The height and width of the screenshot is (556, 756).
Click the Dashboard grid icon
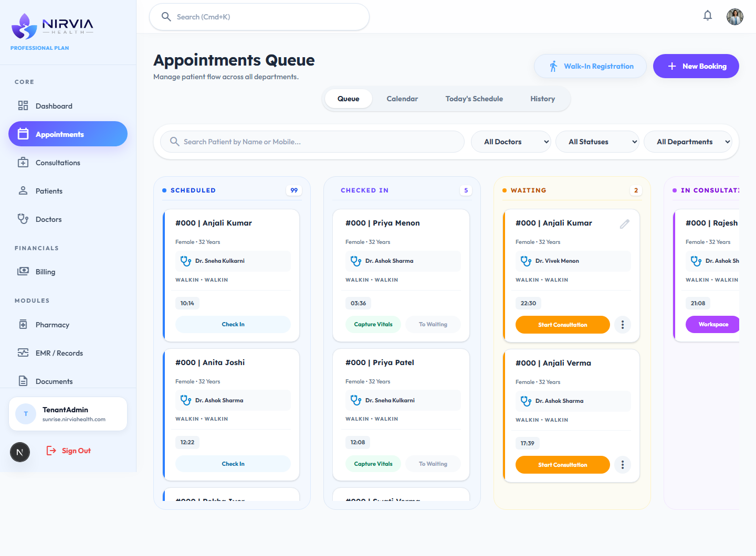pos(23,105)
